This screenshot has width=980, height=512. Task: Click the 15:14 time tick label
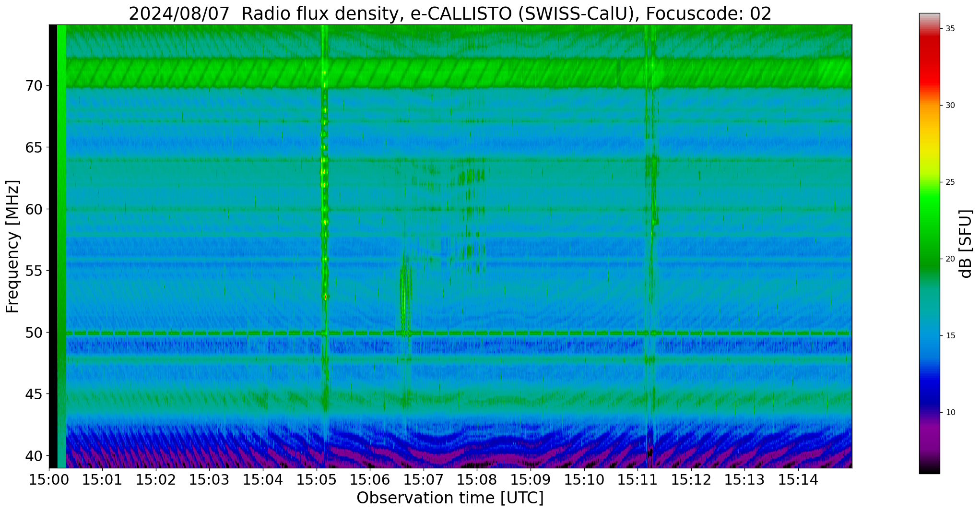[x=798, y=480]
